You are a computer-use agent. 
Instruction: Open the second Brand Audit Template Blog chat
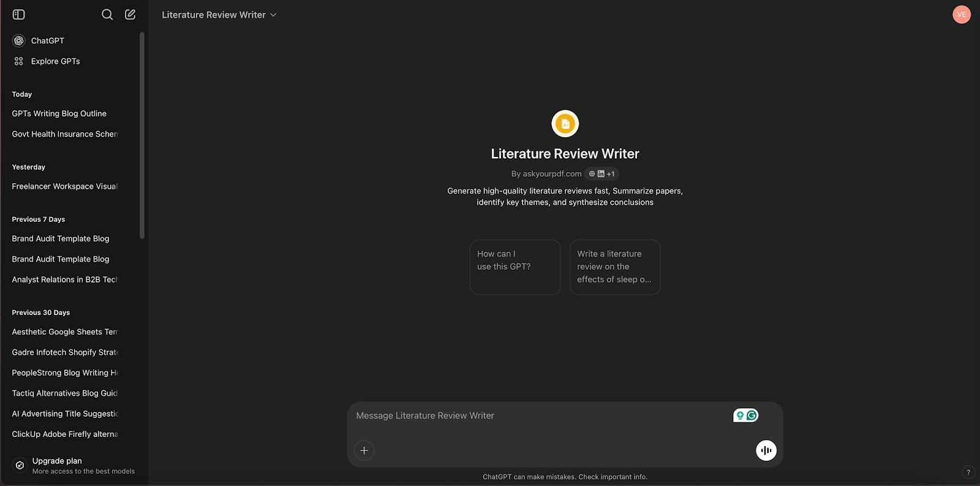click(x=61, y=259)
